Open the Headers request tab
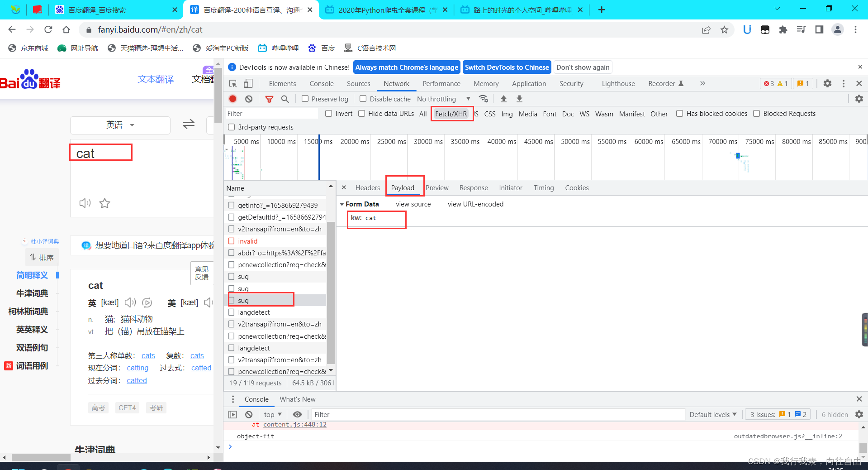 tap(367, 188)
